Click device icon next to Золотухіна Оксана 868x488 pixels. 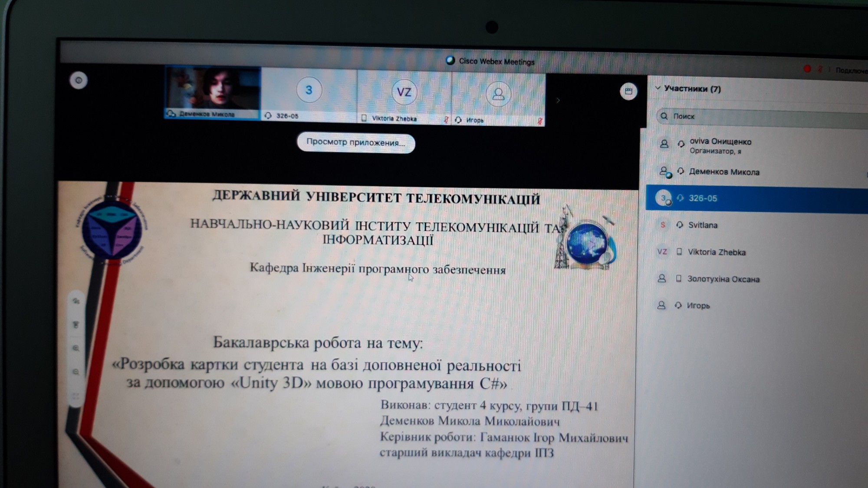(679, 279)
